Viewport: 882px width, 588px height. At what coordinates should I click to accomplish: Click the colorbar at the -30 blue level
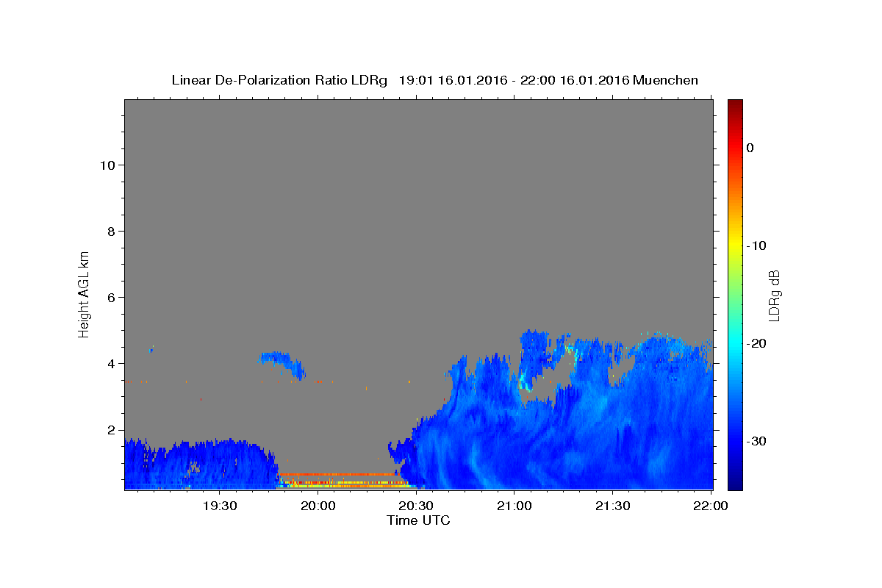pyautogui.click(x=735, y=441)
